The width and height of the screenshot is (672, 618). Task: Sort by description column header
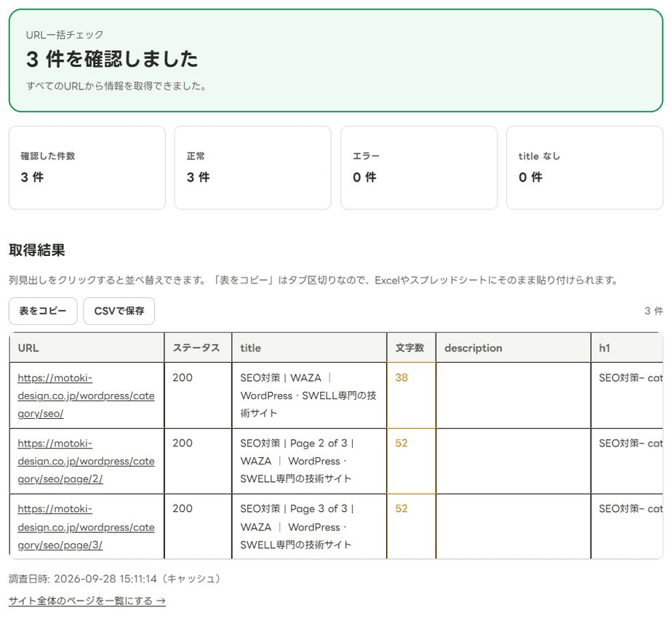tap(513, 348)
